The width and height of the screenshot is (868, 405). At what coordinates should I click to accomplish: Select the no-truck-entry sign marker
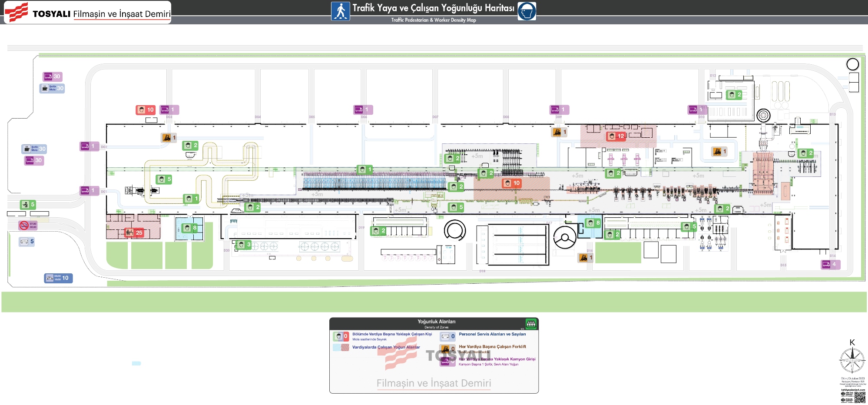pyautogui.click(x=28, y=225)
